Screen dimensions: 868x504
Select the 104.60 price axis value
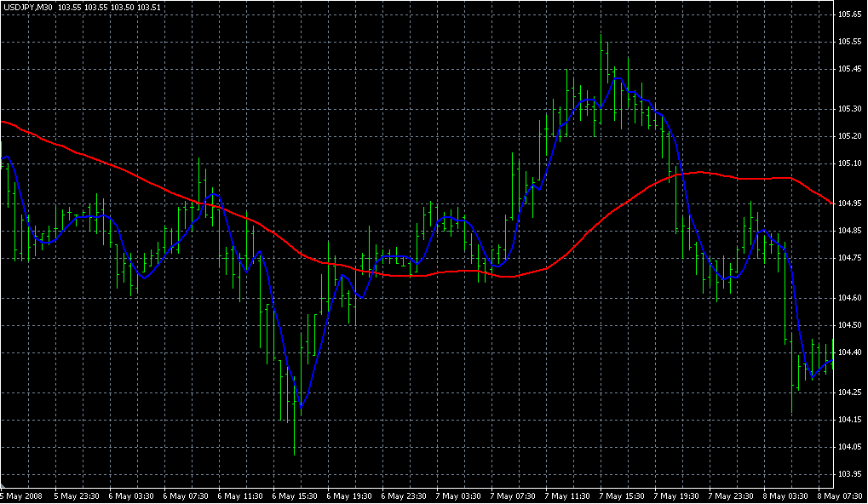(x=850, y=298)
